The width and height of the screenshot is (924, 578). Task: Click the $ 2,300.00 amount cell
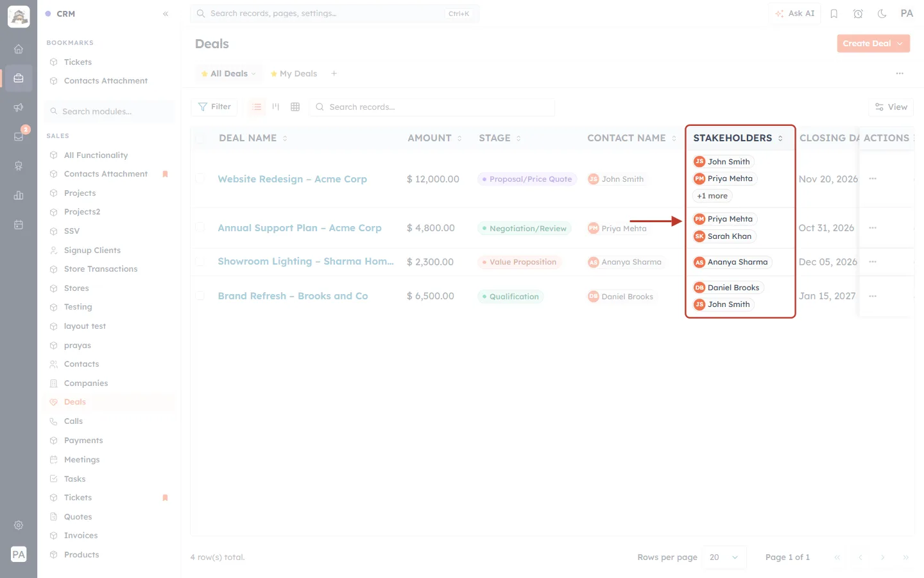430,262
